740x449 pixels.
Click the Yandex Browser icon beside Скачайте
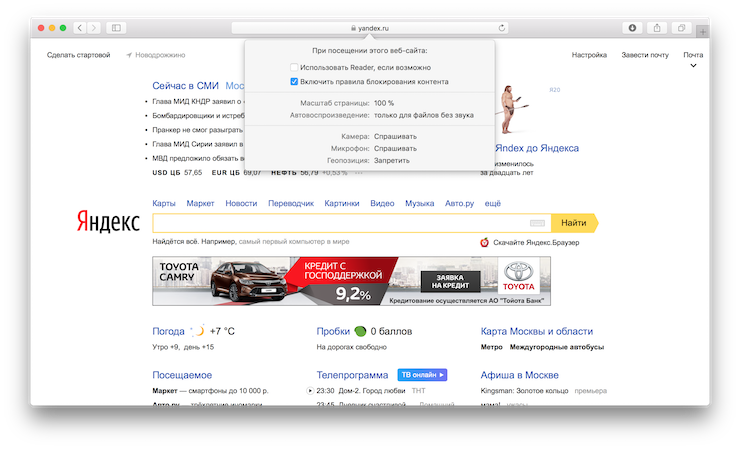pos(484,242)
